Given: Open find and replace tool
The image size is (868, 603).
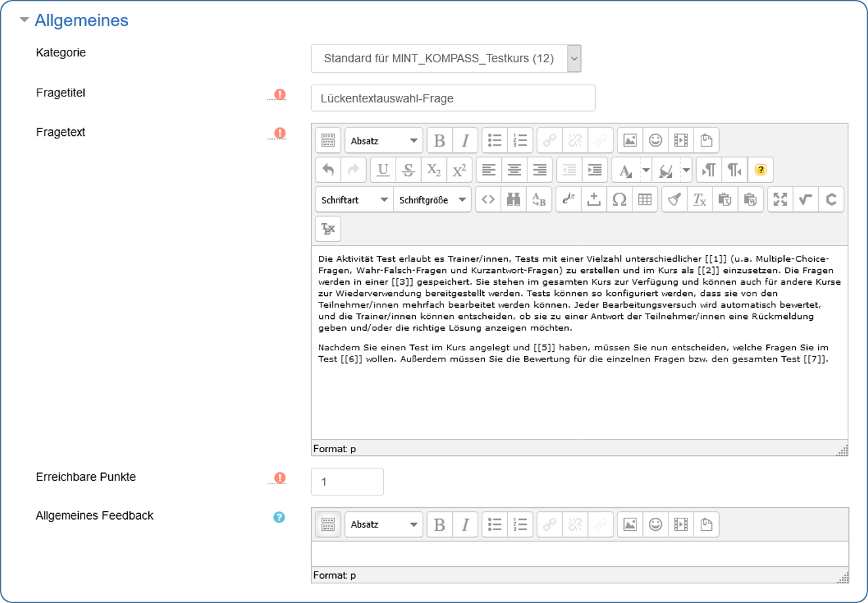Looking at the screenshot, I should (x=539, y=199).
